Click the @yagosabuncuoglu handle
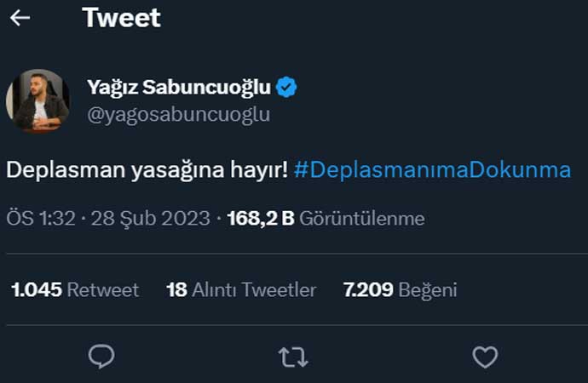588x383 pixels. tap(178, 115)
